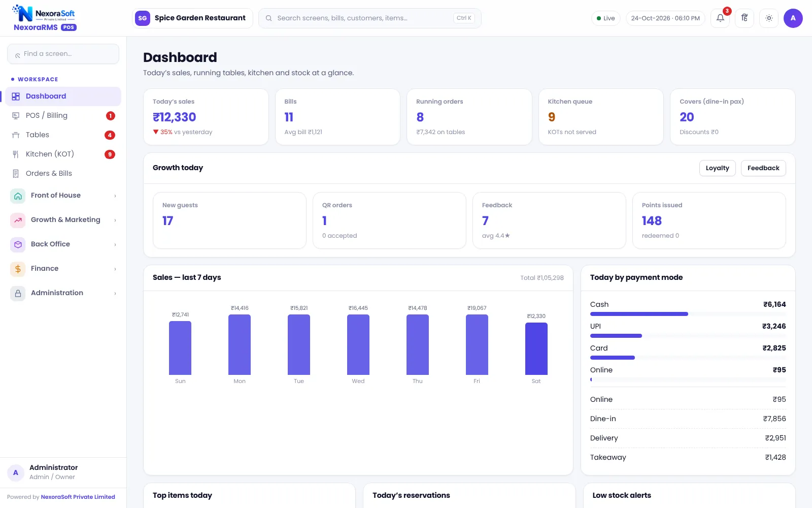
Task: Click the UPI payment progress bar
Action: (x=688, y=336)
